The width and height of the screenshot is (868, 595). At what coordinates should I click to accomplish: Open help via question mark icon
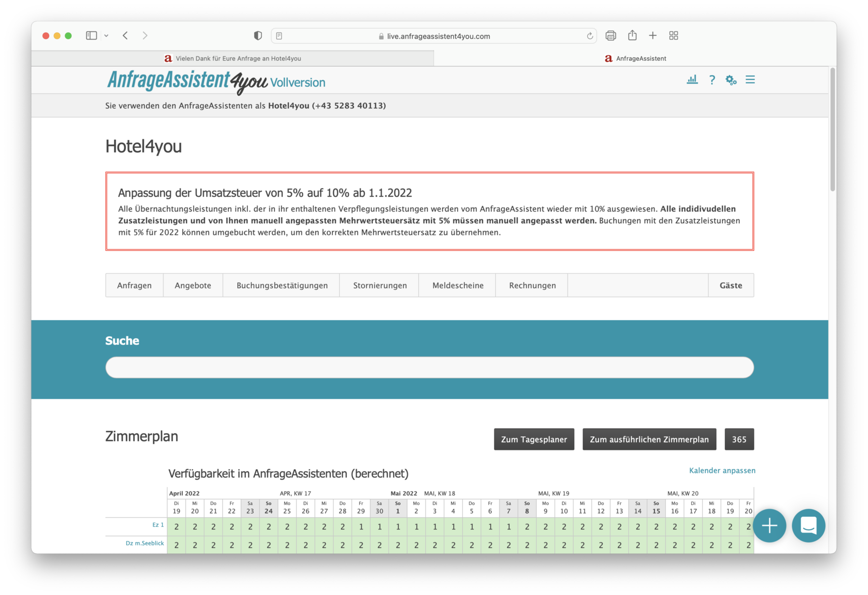click(x=712, y=80)
